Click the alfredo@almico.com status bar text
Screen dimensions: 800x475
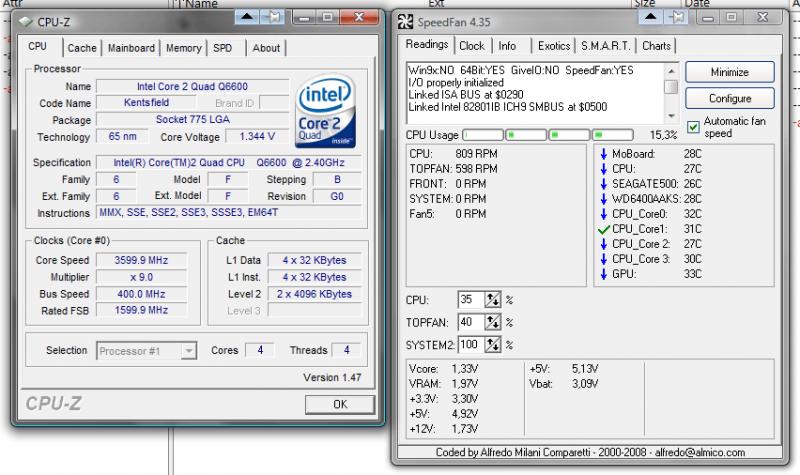click(x=699, y=453)
